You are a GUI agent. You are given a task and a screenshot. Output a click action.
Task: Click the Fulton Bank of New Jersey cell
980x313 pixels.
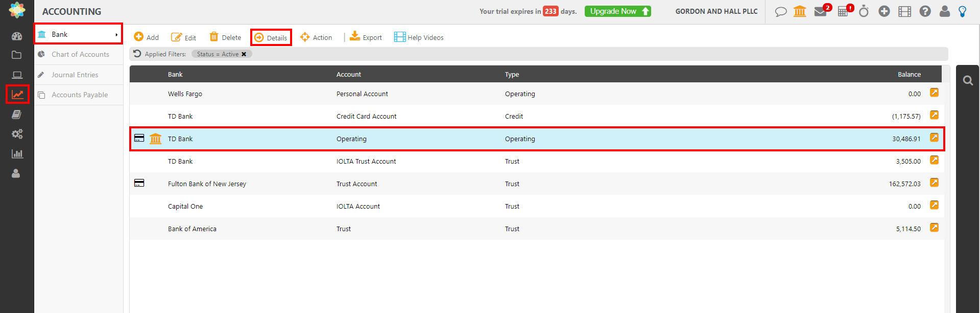click(x=207, y=184)
